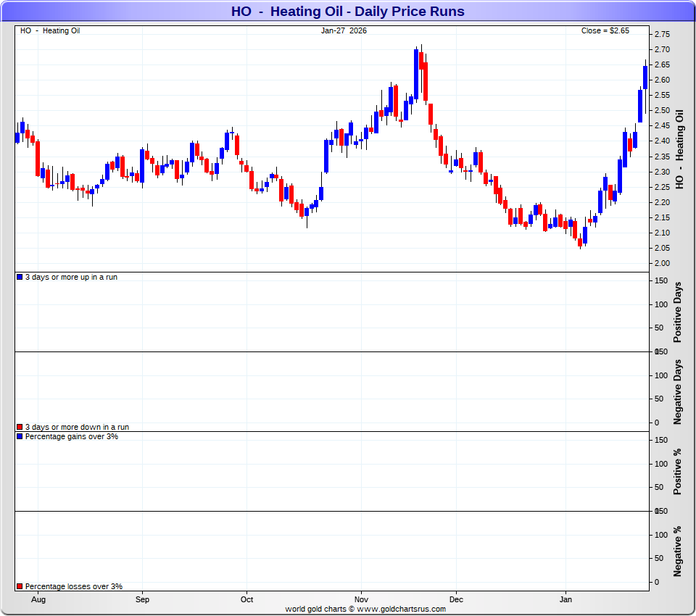The width and height of the screenshot is (696, 616).
Task: Click the 'Aug' month label on the x-axis
Action: [x=38, y=600]
